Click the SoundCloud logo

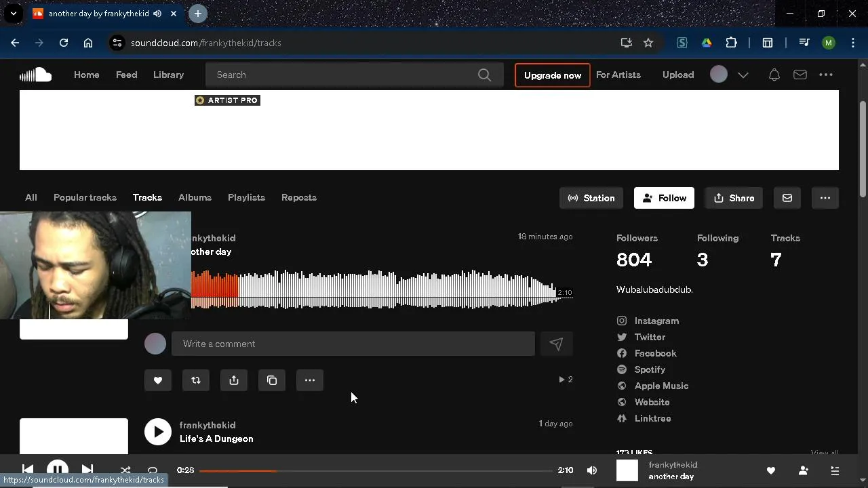pos(35,75)
